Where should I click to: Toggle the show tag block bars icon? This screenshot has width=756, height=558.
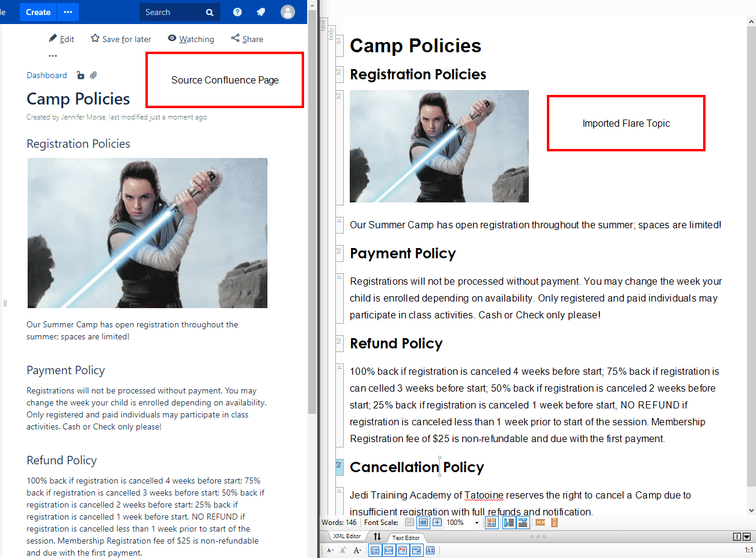pos(509,523)
